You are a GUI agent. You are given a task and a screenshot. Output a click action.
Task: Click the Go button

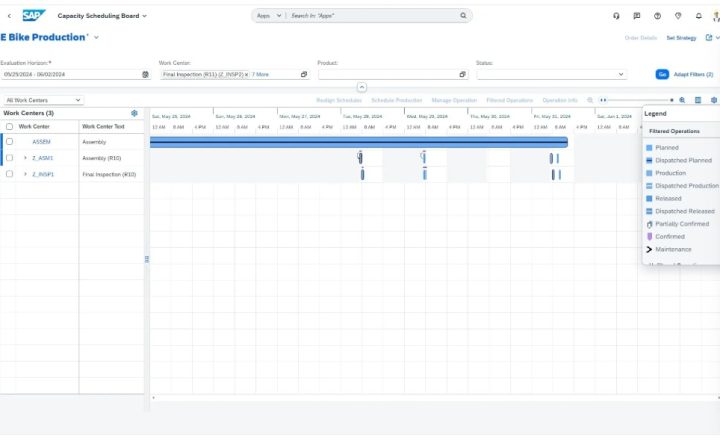(x=662, y=74)
